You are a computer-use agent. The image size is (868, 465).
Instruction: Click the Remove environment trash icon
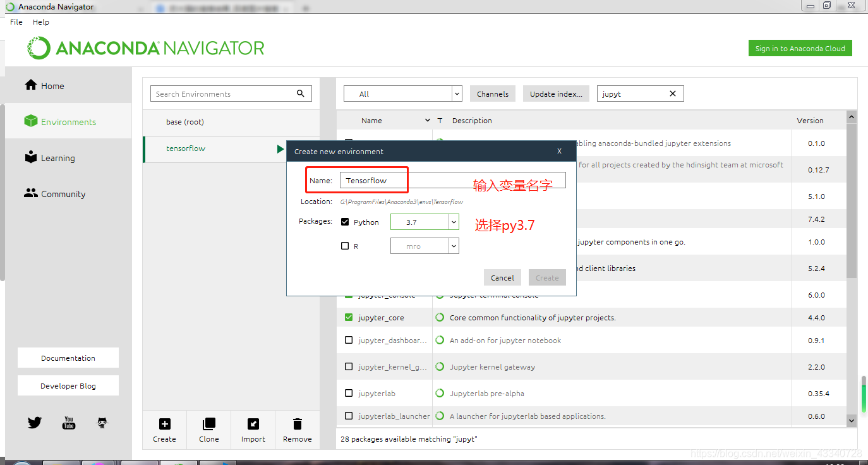coord(298,424)
